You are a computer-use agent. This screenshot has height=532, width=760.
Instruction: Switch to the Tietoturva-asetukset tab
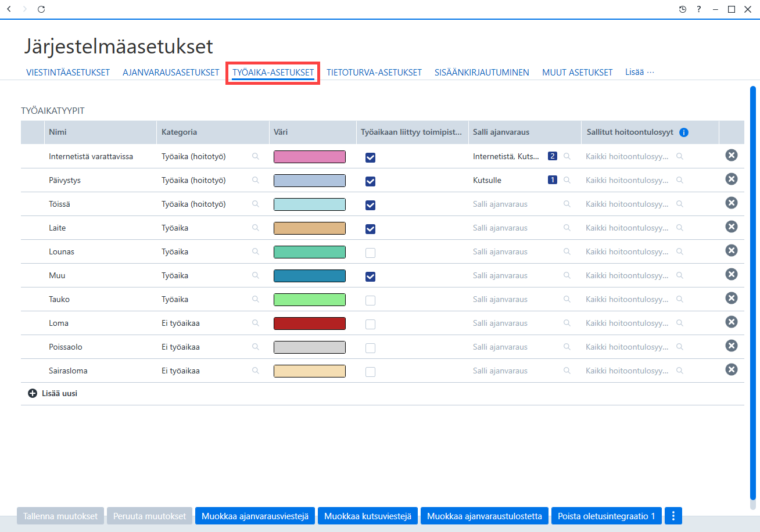tap(374, 73)
